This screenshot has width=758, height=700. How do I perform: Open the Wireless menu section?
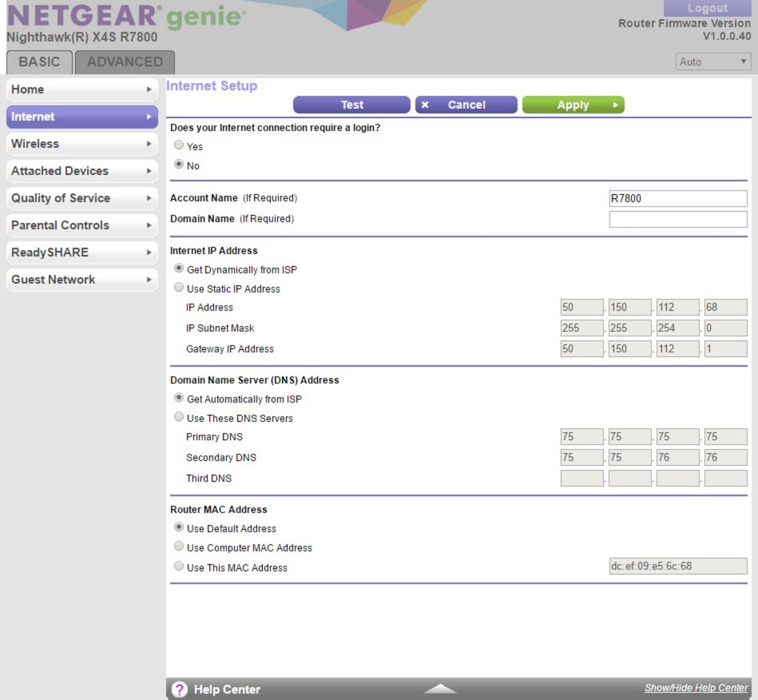82,144
